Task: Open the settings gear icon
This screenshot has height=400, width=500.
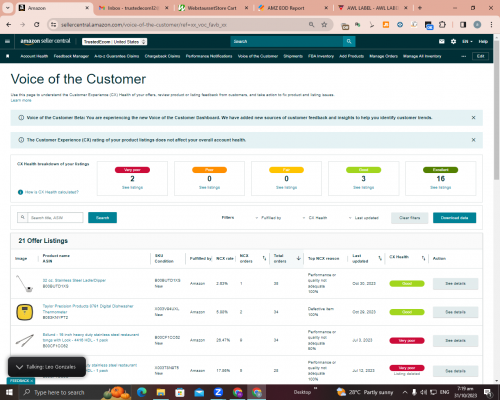Action: [x=453, y=41]
